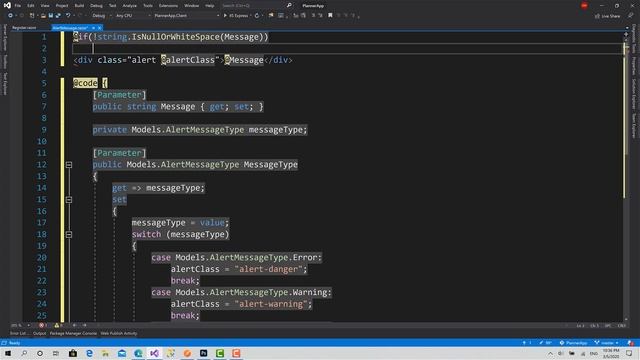Click the browser refresh toolbar icon
640x360 pixels.
coord(257,16)
